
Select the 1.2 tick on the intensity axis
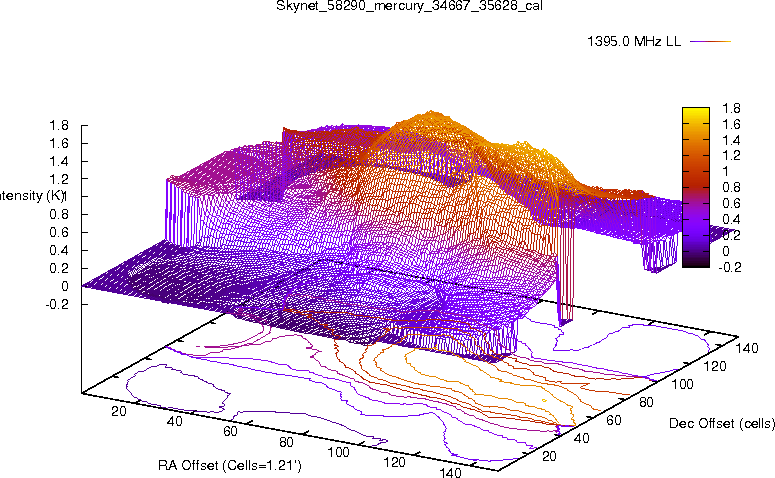pyautogui.click(x=59, y=179)
